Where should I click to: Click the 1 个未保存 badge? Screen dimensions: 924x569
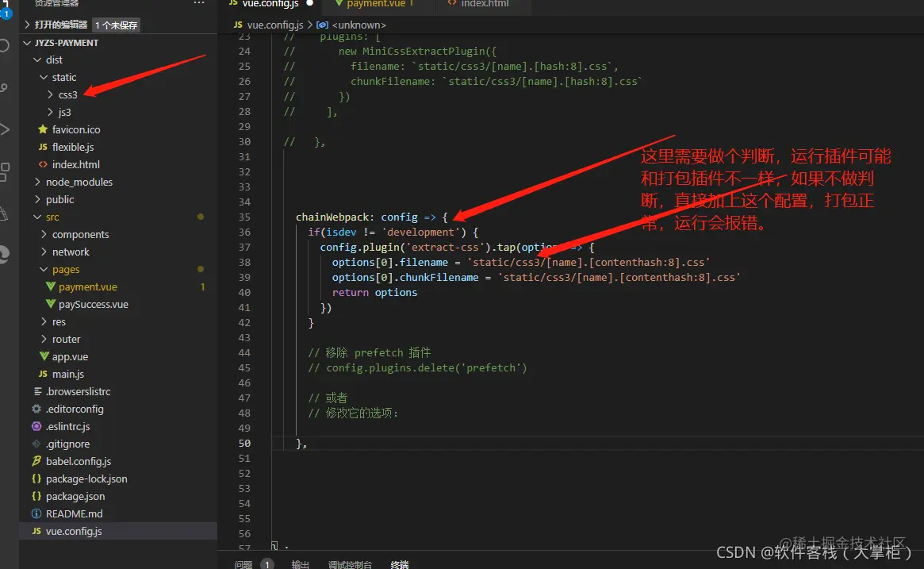tap(116, 25)
